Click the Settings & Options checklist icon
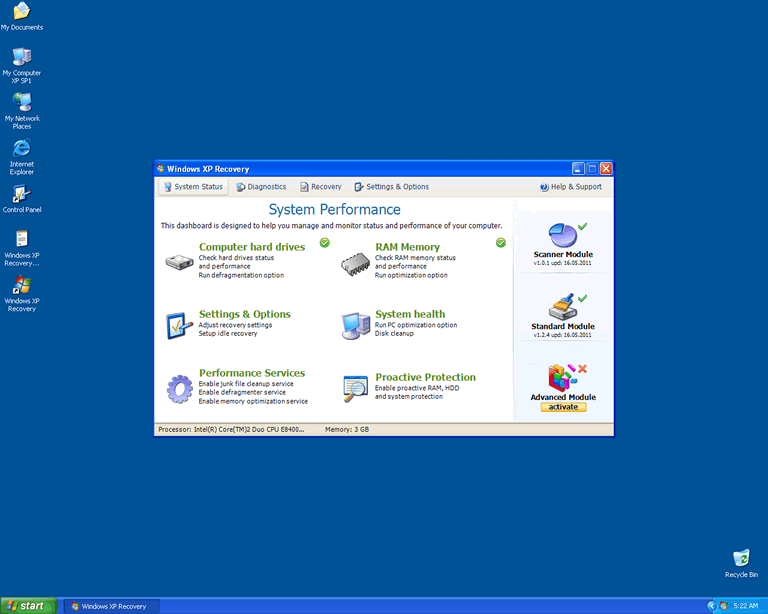The image size is (768, 614). 180,326
